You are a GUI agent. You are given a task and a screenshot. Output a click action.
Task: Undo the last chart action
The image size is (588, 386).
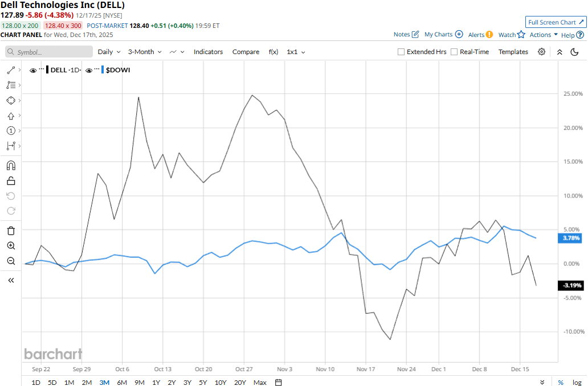click(11, 196)
